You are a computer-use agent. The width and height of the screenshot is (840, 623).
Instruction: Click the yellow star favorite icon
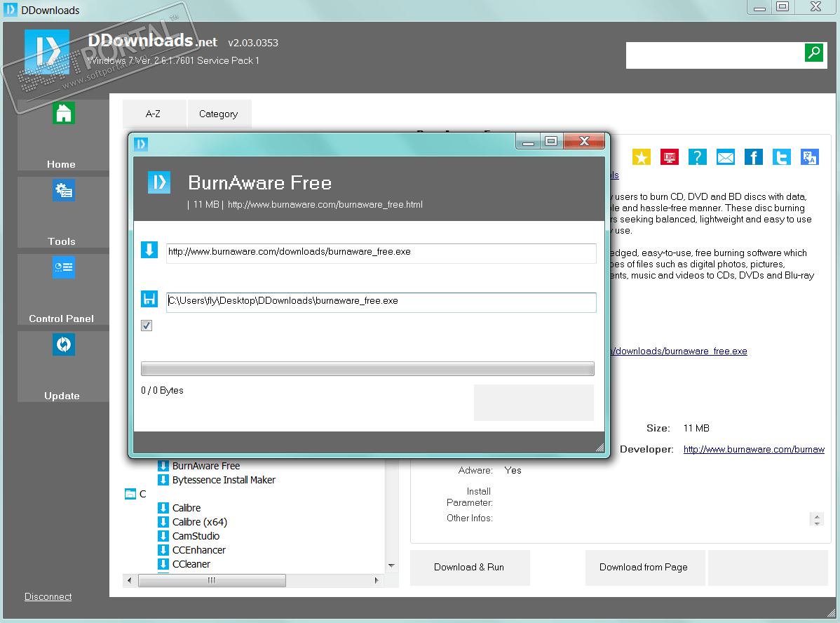pyautogui.click(x=642, y=157)
